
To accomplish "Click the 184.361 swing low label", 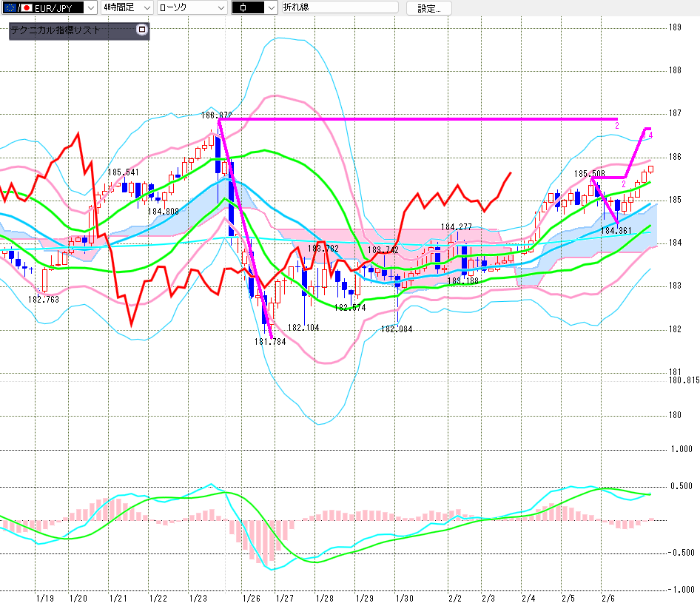I will point(615,231).
